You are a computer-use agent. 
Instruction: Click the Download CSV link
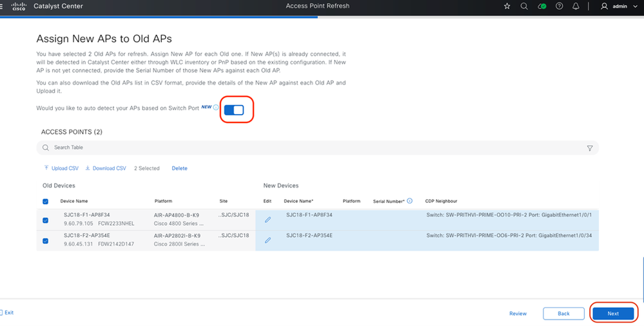tap(106, 168)
